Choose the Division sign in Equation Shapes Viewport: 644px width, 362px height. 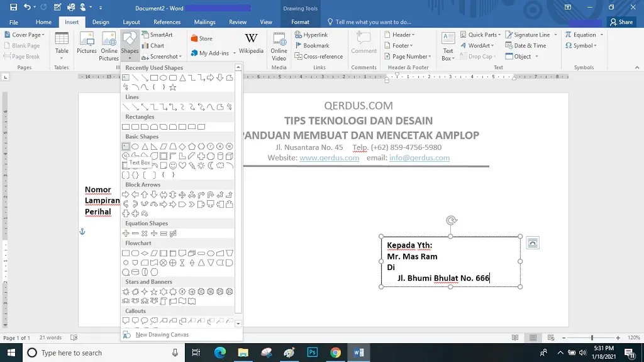154,233
